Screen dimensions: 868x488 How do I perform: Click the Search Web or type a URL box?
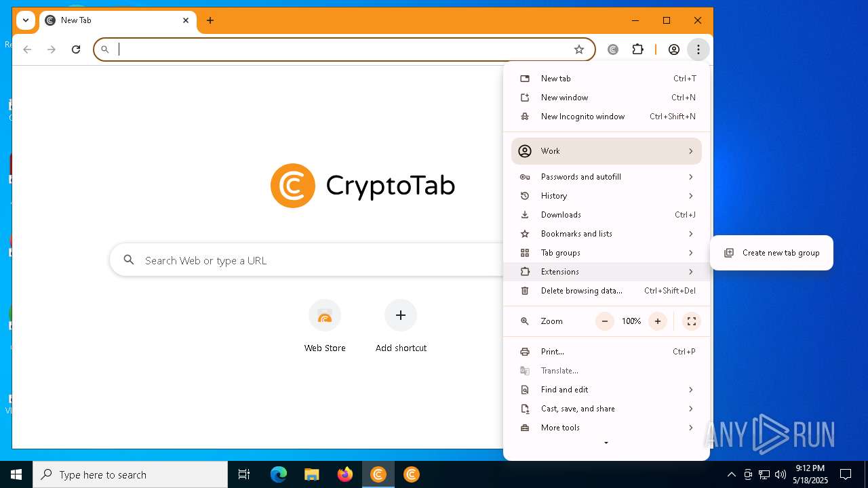pyautogui.click(x=307, y=260)
